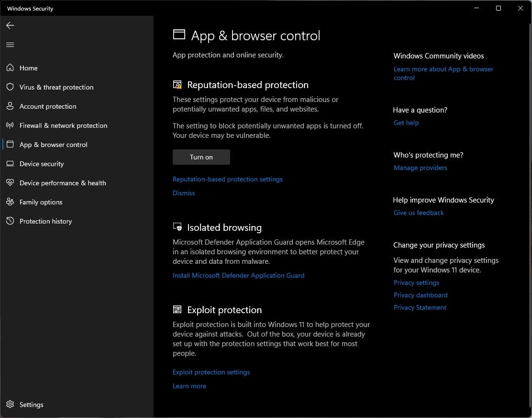Screen dimensions: 532x418
Task: Click the Reputation-based protection heading
Action: tap(248, 85)
